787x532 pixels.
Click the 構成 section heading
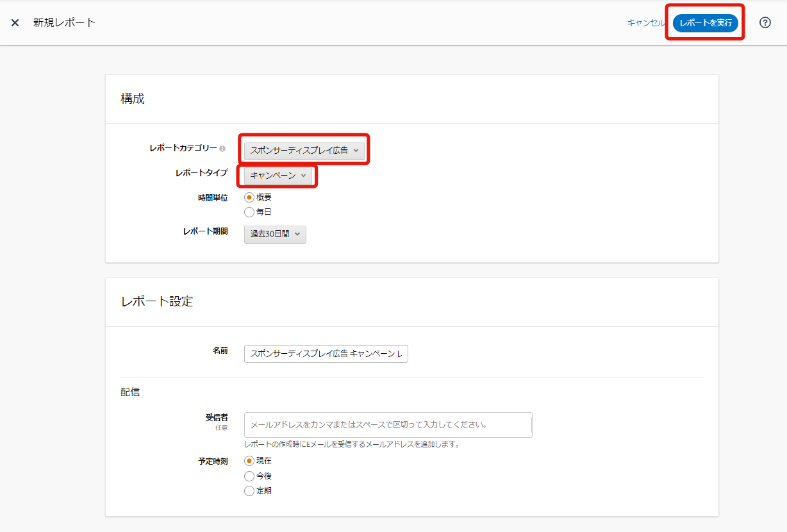(133, 99)
